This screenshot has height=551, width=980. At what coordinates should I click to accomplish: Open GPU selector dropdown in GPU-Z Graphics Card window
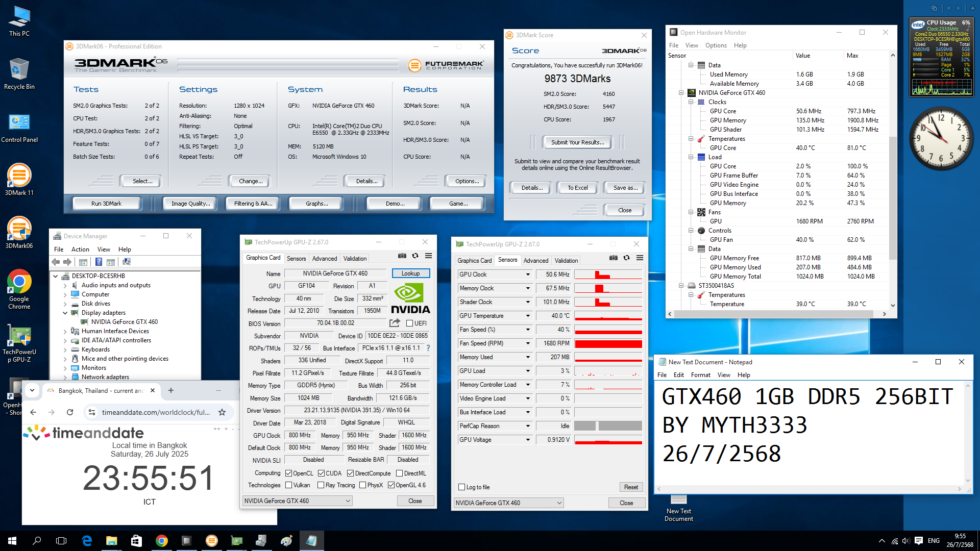(x=298, y=501)
